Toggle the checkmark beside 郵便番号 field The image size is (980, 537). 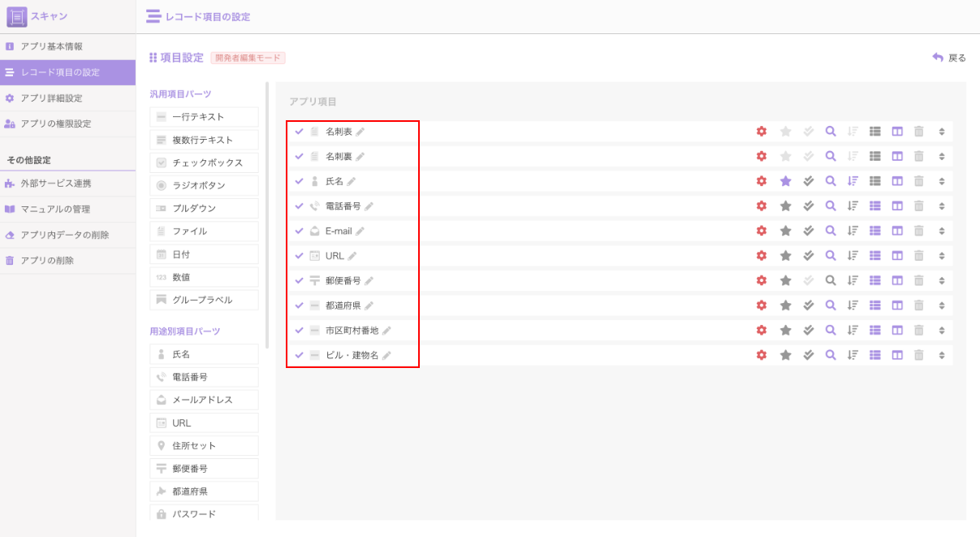coord(299,280)
